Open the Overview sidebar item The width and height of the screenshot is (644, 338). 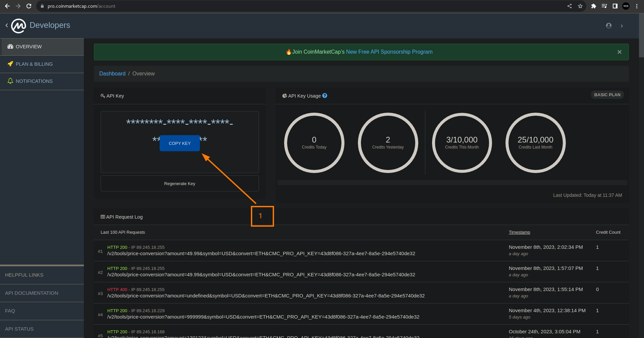pyautogui.click(x=42, y=47)
